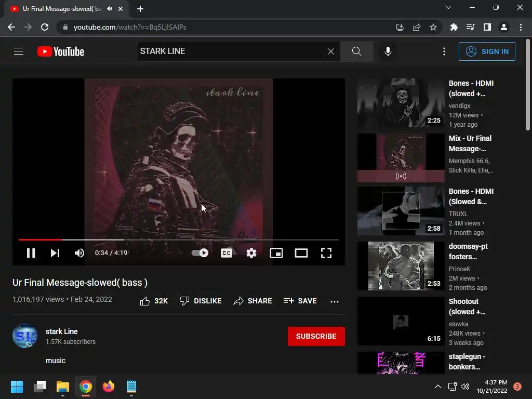This screenshot has width=532, height=399.
Task: Pause the playing video
Action: point(31,253)
